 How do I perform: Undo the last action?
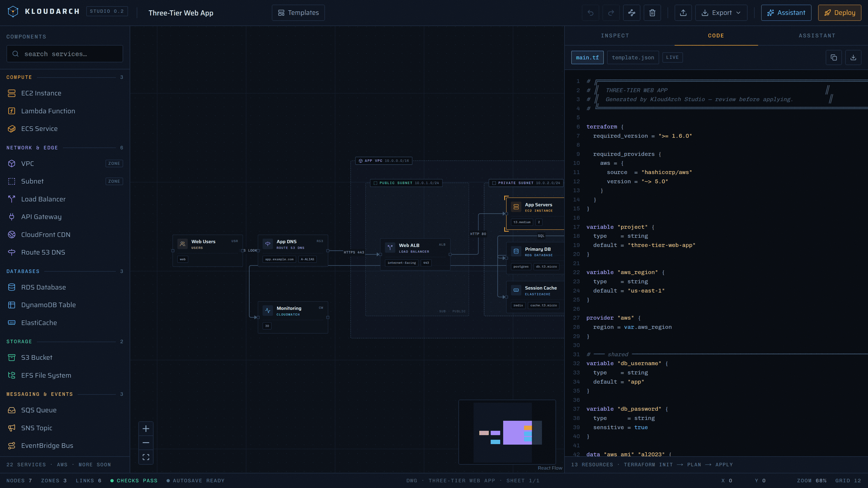pyautogui.click(x=590, y=13)
